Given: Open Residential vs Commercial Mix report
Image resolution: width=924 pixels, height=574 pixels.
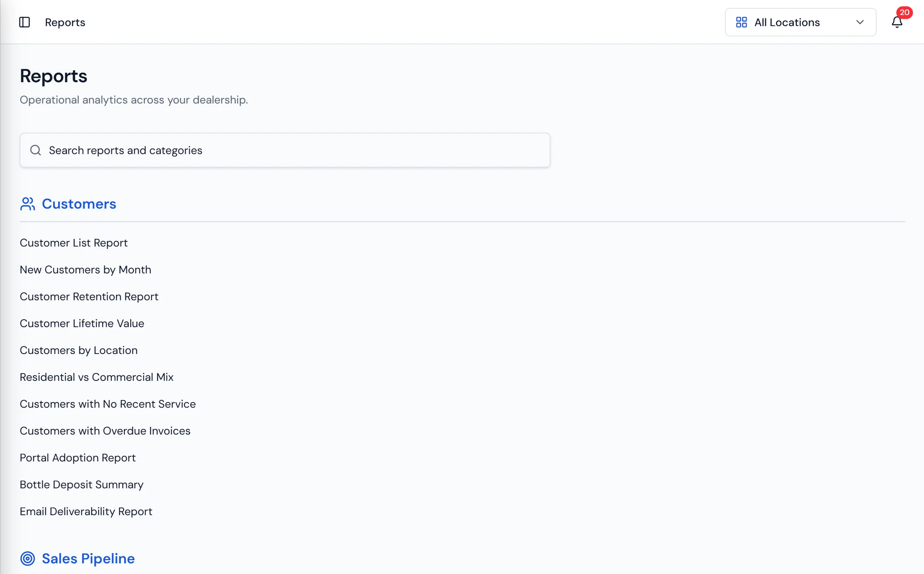Looking at the screenshot, I should 97,377.
